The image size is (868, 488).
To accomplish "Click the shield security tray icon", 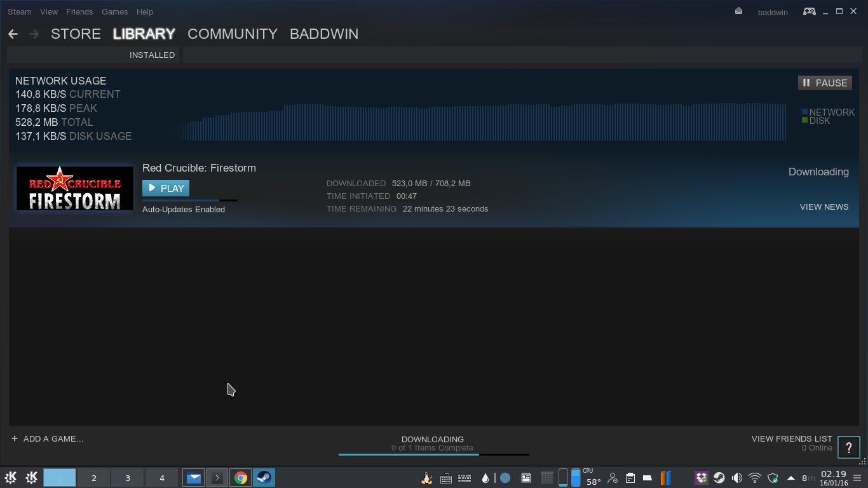I will (x=773, y=478).
